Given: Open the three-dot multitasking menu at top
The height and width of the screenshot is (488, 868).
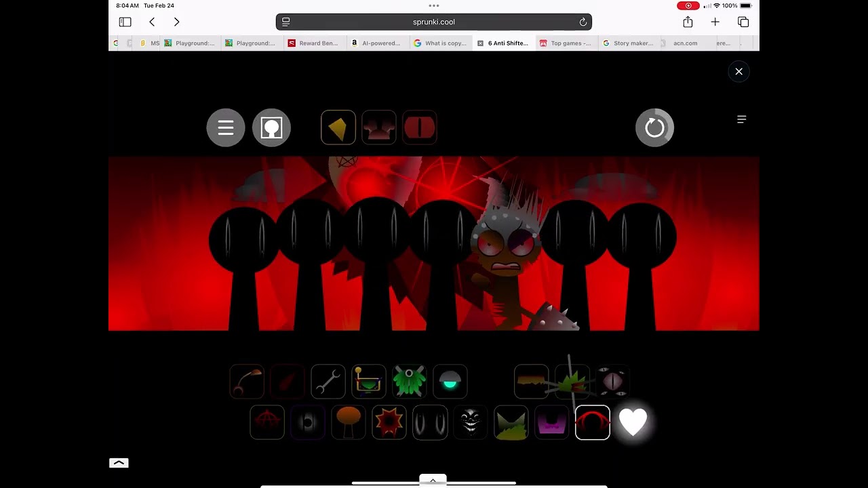Looking at the screenshot, I should (434, 5).
